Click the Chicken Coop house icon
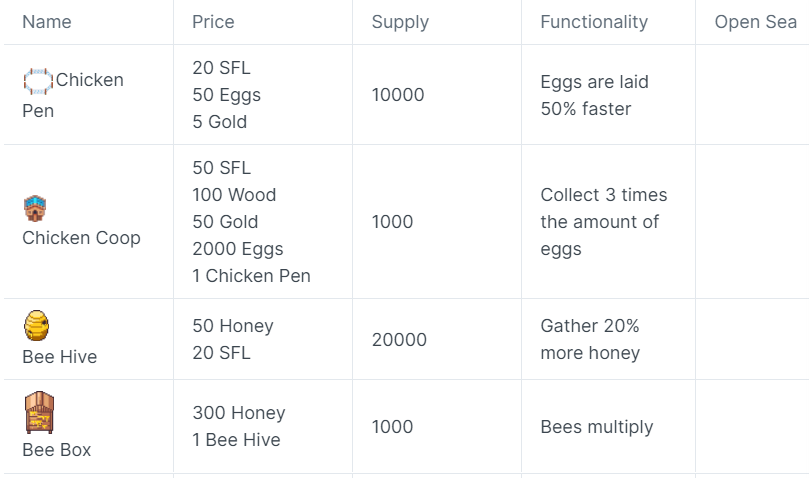This screenshot has height=478, width=809. click(x=35, y=208)
